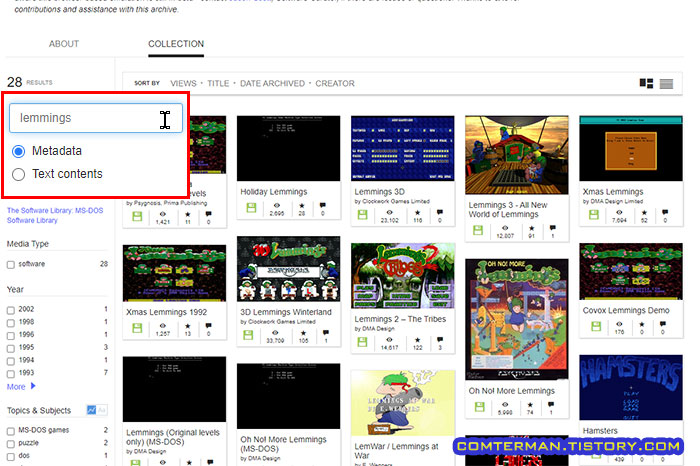Open 3D Lemmings Winterland title link

coord(286,312)
